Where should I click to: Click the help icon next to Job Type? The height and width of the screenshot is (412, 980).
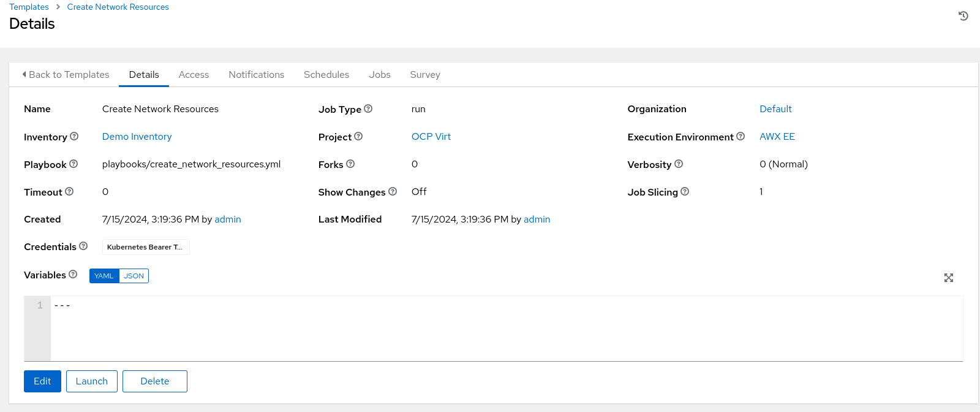coord(368,109)
